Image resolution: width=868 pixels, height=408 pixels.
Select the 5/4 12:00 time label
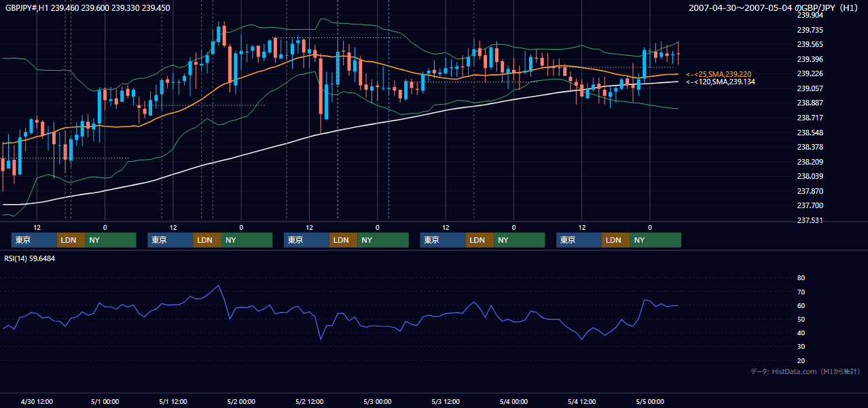point(582,402)
